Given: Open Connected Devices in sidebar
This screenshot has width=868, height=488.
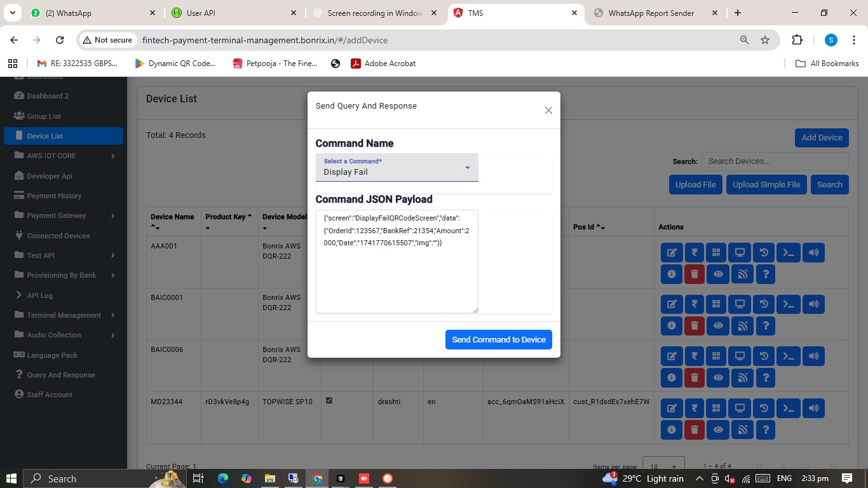Looking at the screenshot, I should (58, 236).
